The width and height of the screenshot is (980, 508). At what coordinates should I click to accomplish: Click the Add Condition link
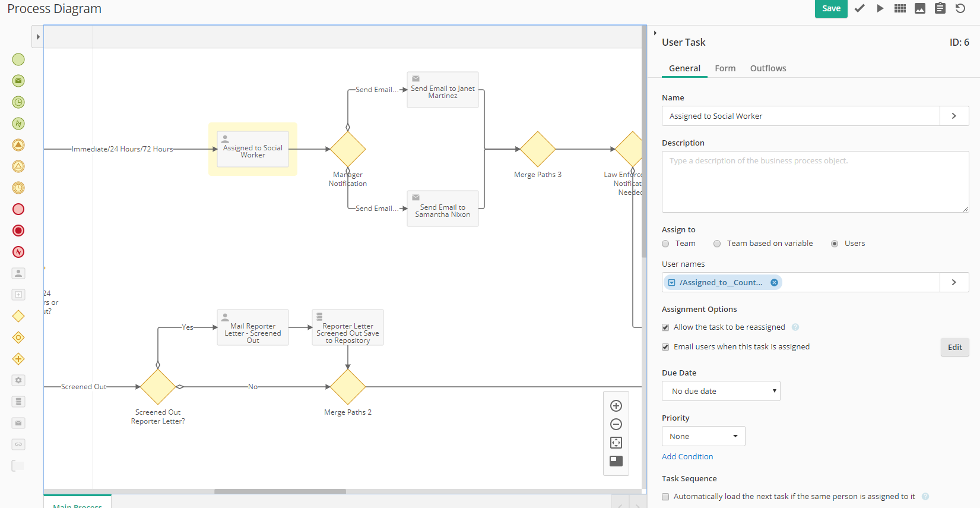pos(687,456)
